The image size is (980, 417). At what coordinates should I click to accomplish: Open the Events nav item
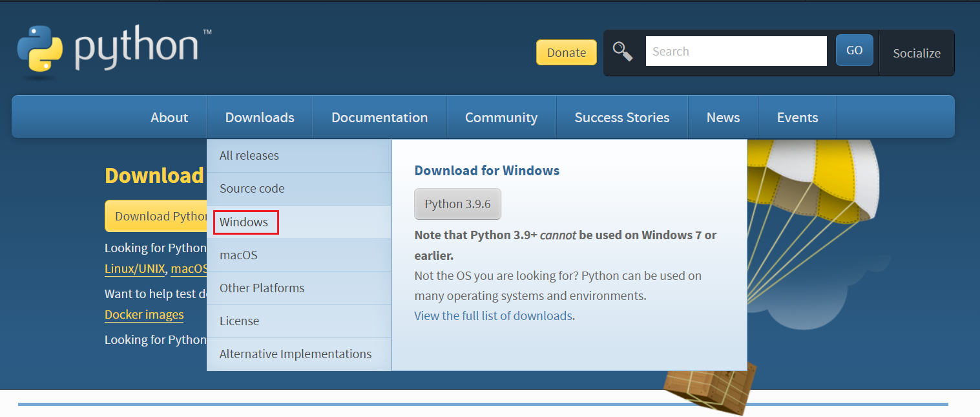click(797, 117)
